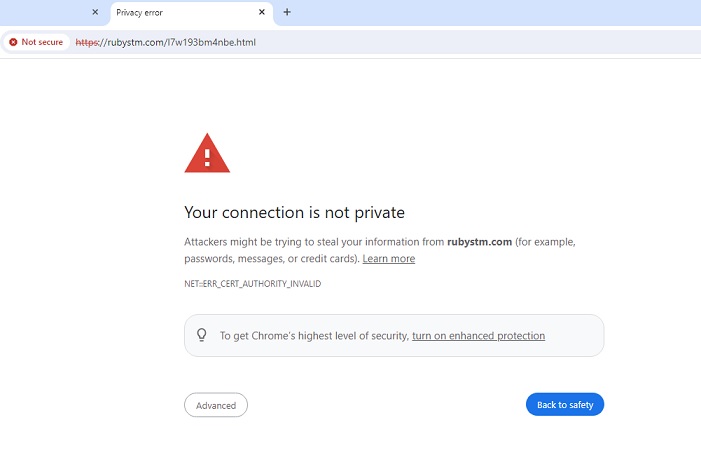This screenshot has width=701, height=474.
Task: Close the Privacy error tab
Action: (x=262, y=12)
